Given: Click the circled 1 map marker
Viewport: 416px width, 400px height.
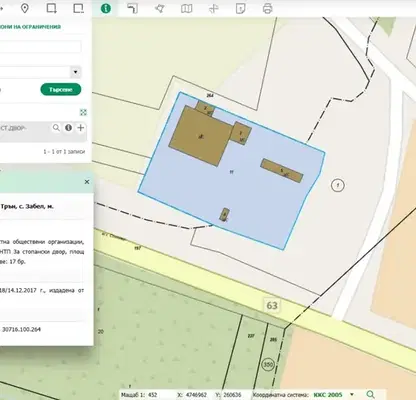Looking at the screenshot, I should [338, 185].
